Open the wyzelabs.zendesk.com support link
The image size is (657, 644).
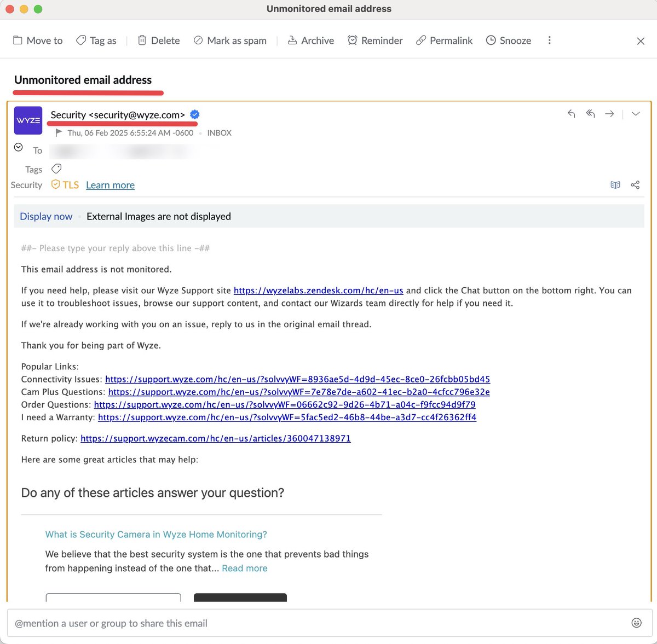319,291
